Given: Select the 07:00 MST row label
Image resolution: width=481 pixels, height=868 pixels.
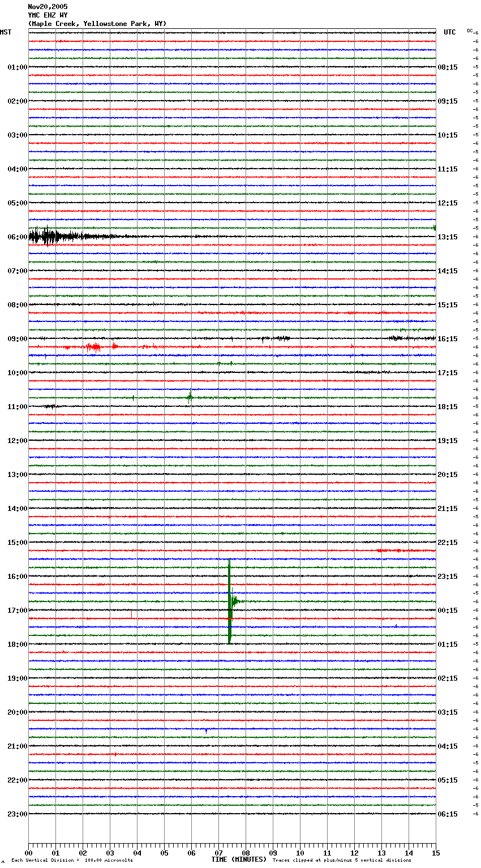Looking at the screenshot, I should pyautogui.click(x=18, y=271).
